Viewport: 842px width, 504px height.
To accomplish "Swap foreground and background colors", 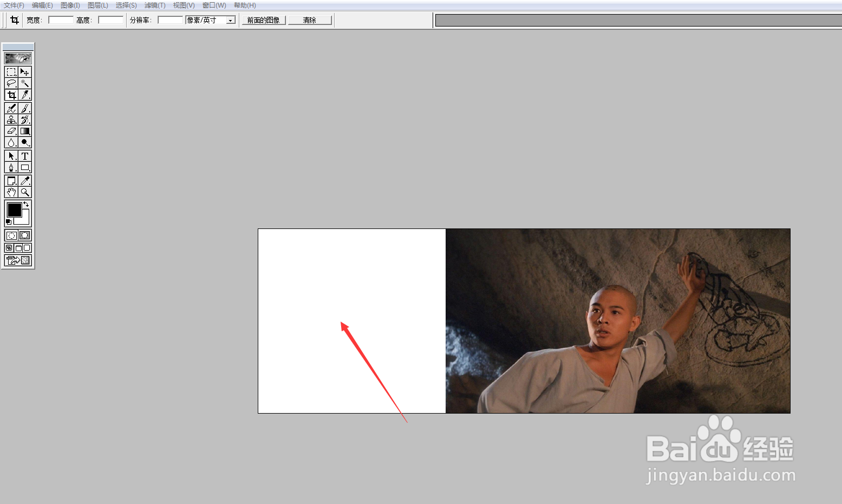I will coord(26,204).
